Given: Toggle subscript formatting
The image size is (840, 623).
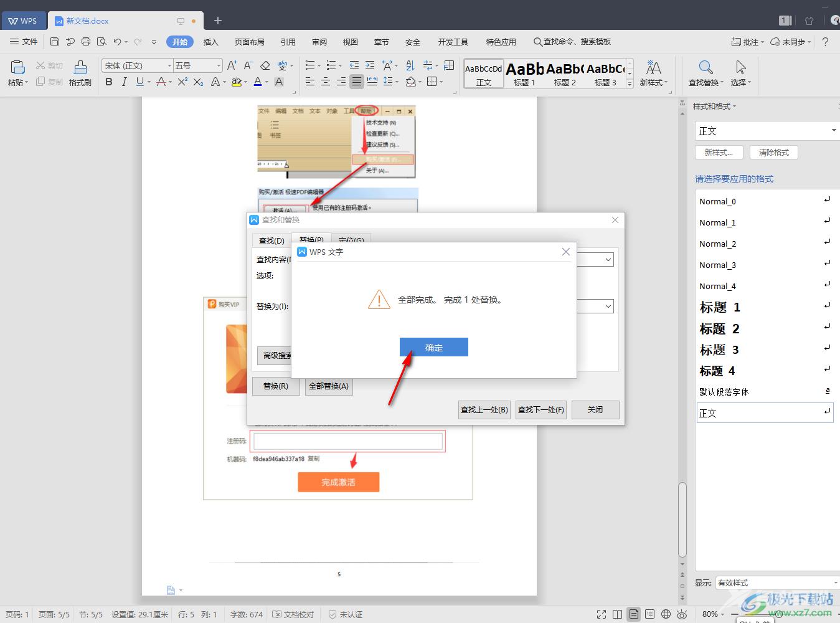Looking at the screenshot, I should tap(198, 82).
